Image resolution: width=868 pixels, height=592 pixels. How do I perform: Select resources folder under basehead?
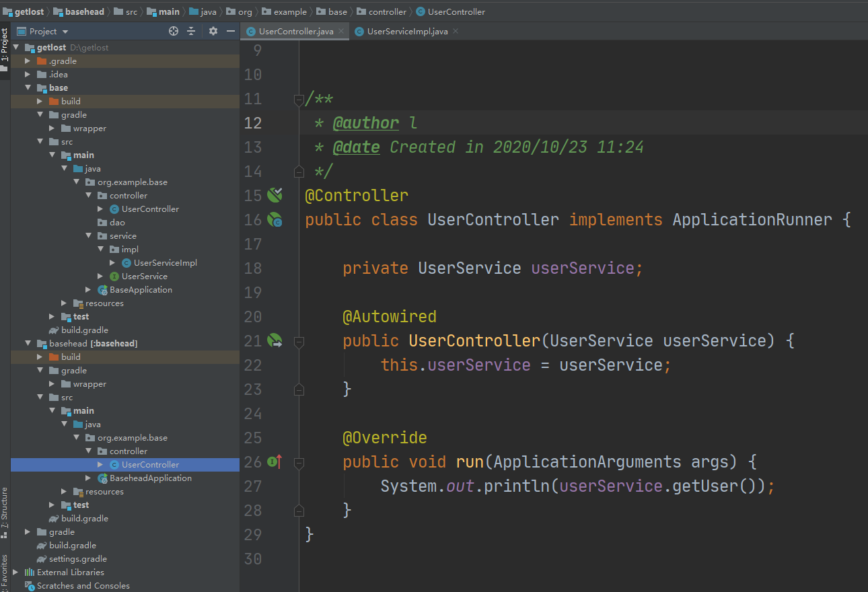pos(104,492)
